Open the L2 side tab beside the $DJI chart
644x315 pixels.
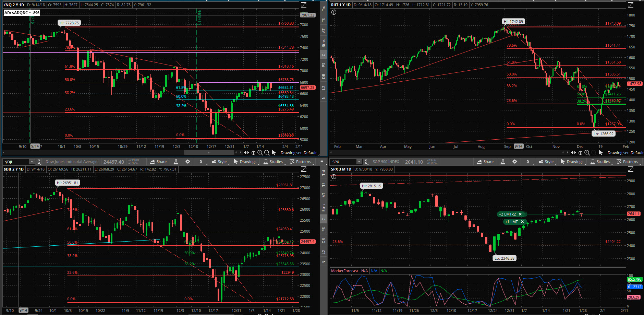point(324,252)
